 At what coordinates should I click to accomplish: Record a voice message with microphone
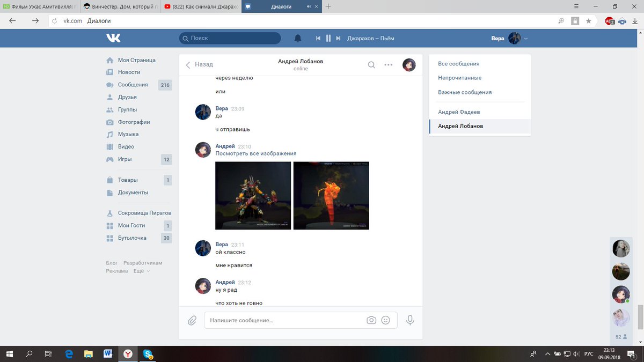410,320
